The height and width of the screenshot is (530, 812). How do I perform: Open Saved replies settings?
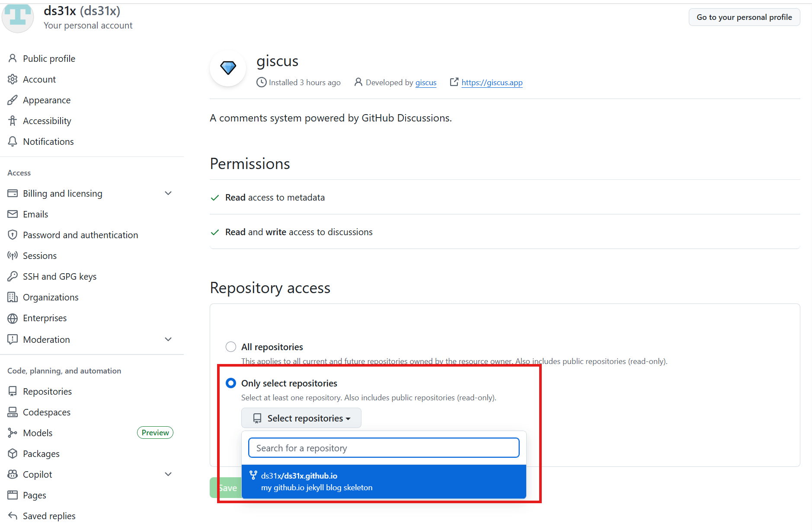tap(49, 516)
